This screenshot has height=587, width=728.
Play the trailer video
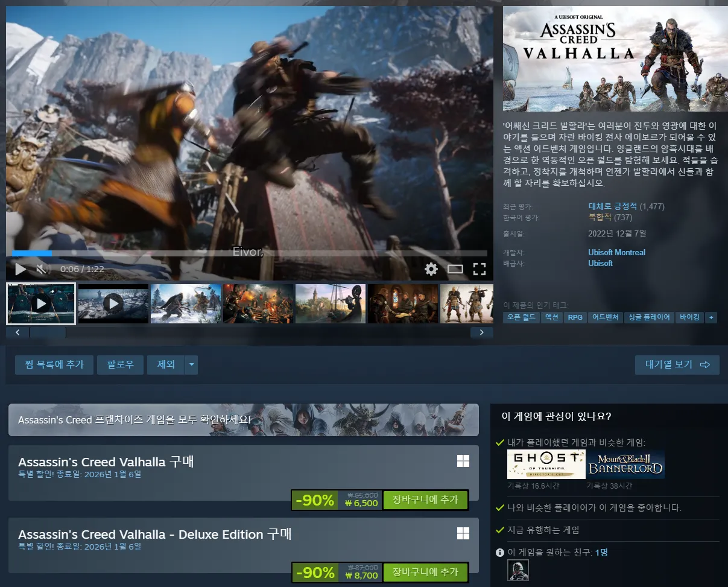click(21, 269)
